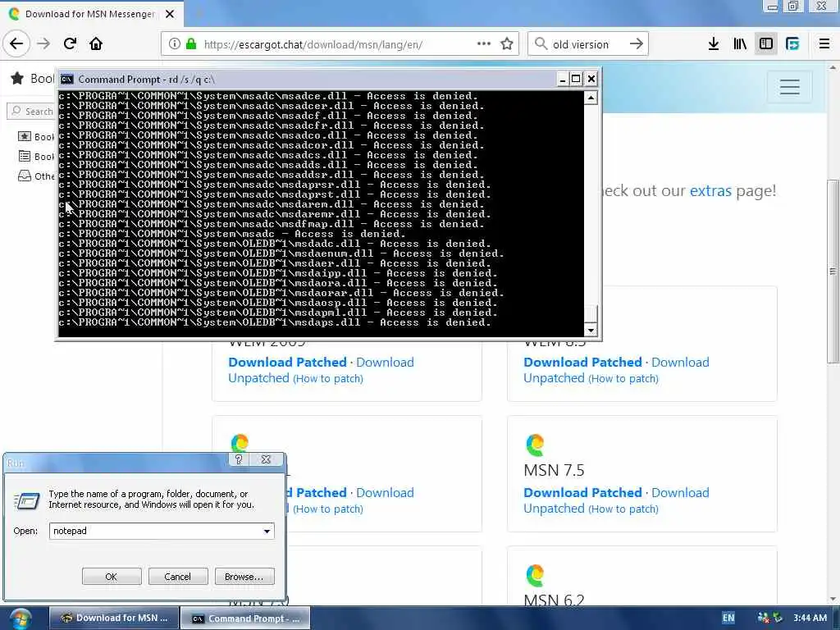Click the EN language indicator in tray
Image resolution: width=840 pixels, height=630 pixels.
(x=728, y=618)
